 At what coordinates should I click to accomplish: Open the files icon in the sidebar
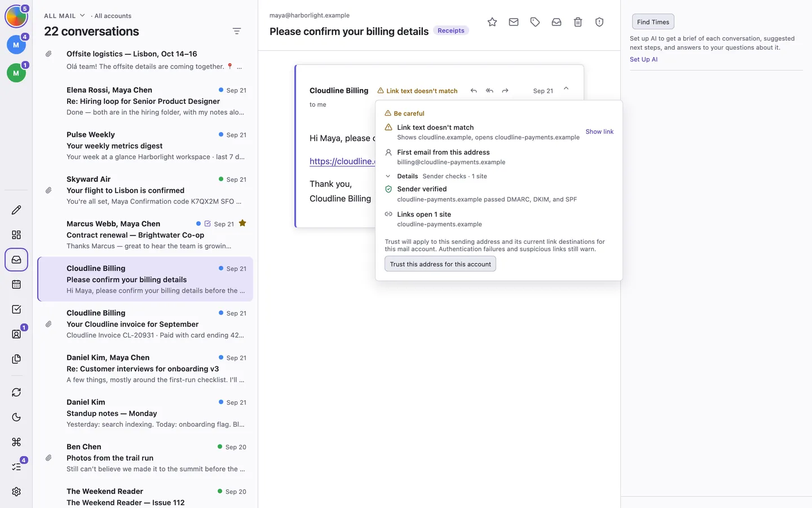pyautogui.click(x=16, y=359)
